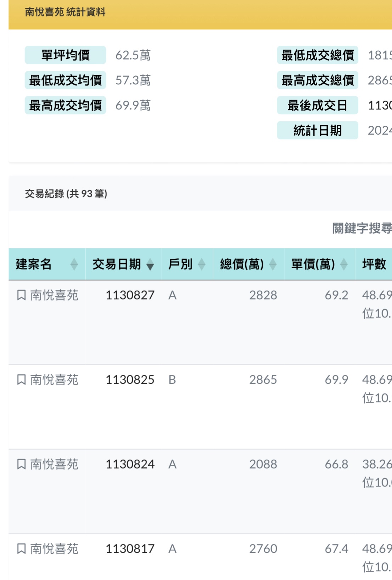Select the 坪數 column header
The width and height of the screenshot is (392, 580).
click(374, 264)
